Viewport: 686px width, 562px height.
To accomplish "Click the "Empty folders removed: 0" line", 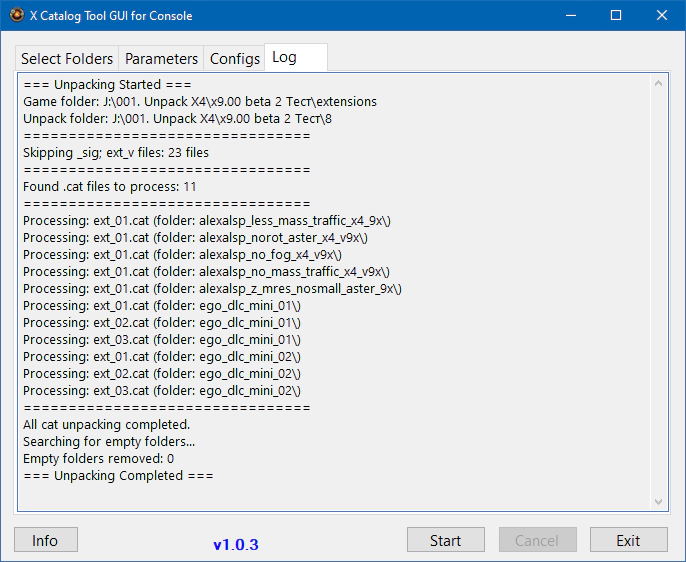I will (99, 459).
